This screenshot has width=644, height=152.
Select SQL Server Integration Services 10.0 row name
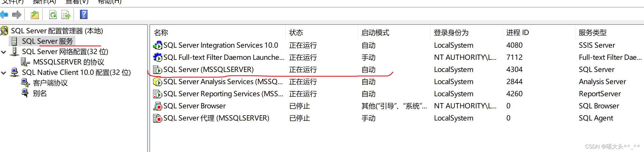coord(221,45)
